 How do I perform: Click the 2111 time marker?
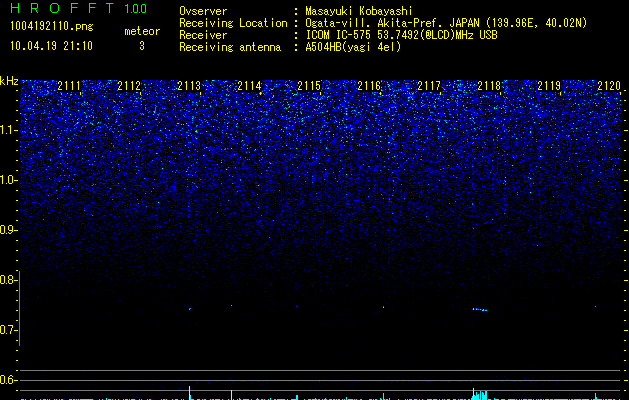click(69, 86)
